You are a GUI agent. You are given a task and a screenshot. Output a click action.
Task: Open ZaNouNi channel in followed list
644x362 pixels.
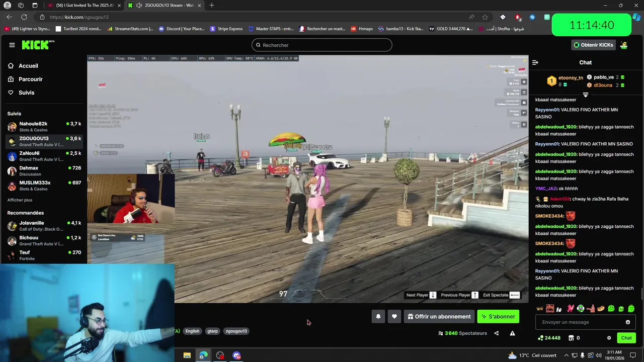[44, 156]
